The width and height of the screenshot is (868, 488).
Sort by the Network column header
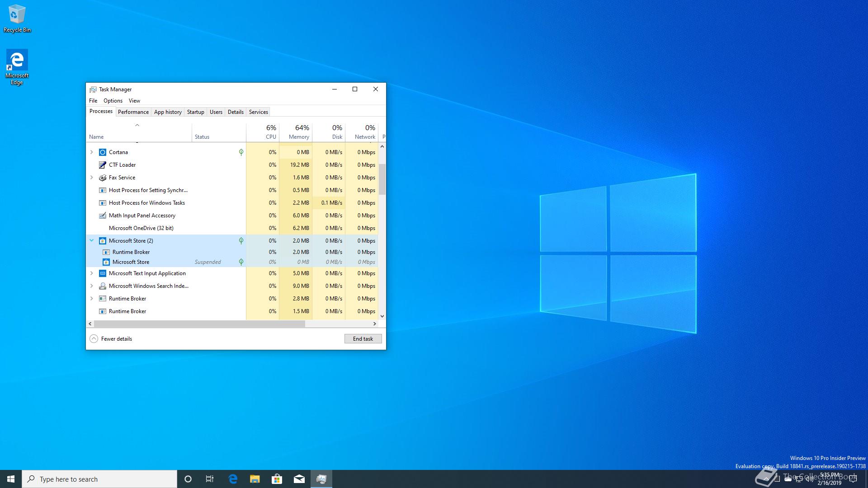(x=362, y=132)
